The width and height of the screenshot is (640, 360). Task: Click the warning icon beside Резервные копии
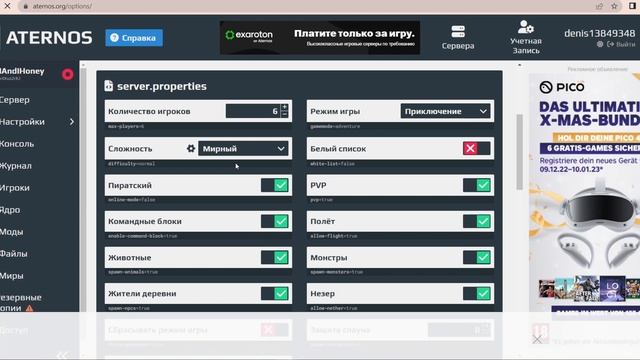click(x=29, y=308)
